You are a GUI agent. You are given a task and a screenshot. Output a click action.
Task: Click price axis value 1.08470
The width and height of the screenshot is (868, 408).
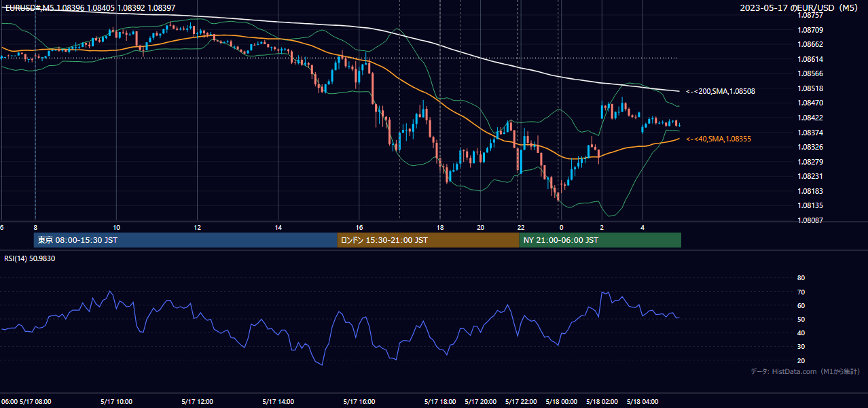point(810,103)
